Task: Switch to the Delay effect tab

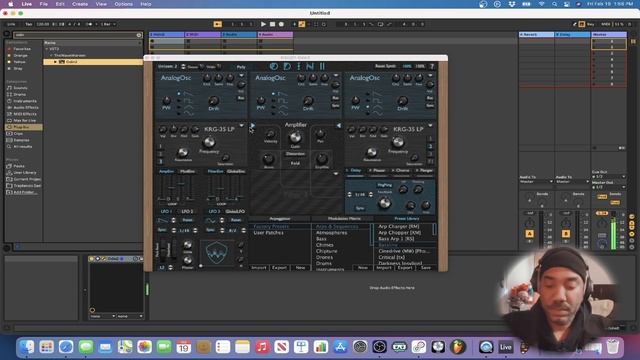Action: point(355,170)
